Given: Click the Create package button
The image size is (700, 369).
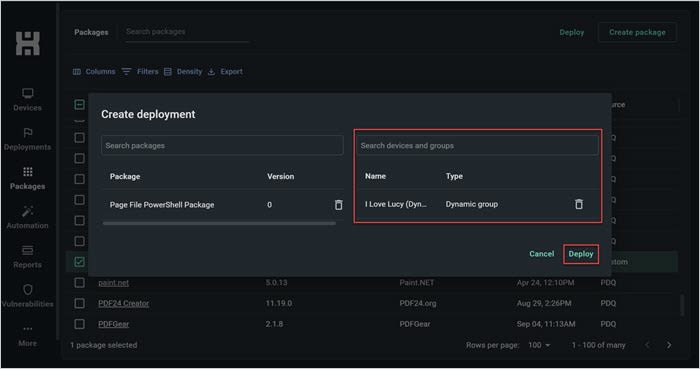Looking at the screenshot, I should click(x=637, y=32).
